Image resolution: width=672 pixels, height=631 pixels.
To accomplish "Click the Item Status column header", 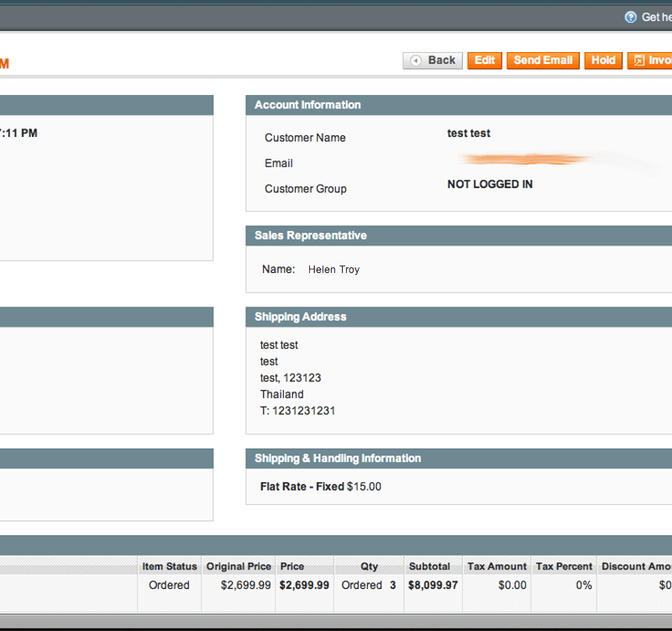I will pyautogui.click(x=170, y=566).
